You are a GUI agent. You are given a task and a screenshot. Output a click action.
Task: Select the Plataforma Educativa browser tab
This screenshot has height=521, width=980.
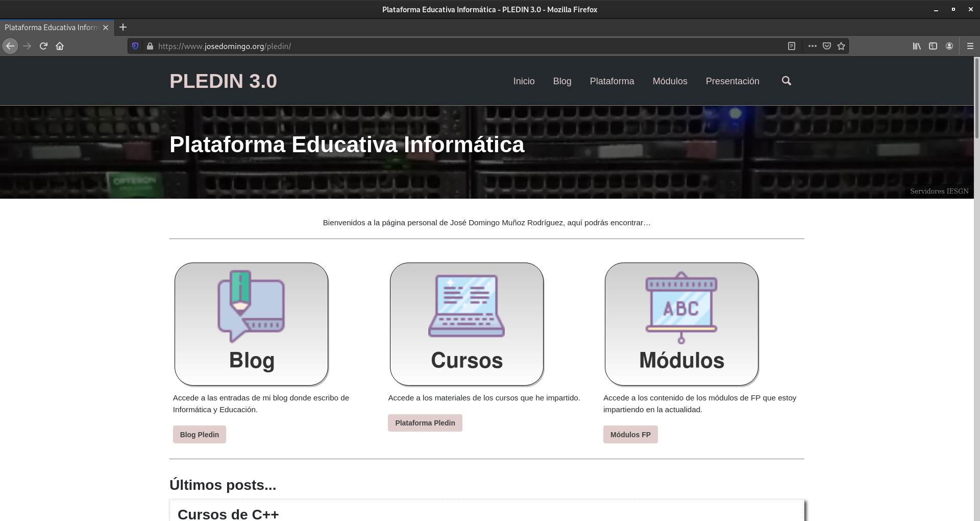tap(51, 27)
